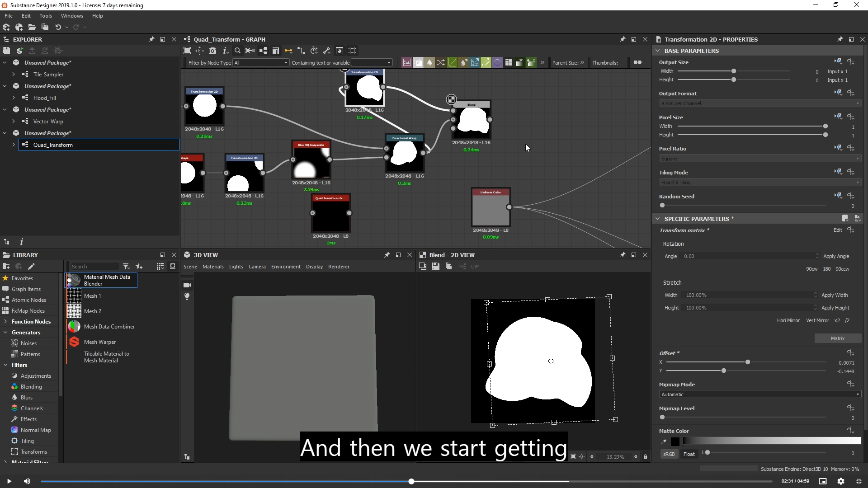Image resolution: width=868 pixels, height=488 pixels.
Task: Click the Blur droplet node icon
Action: pyautogui.click(x=429, y=62)
